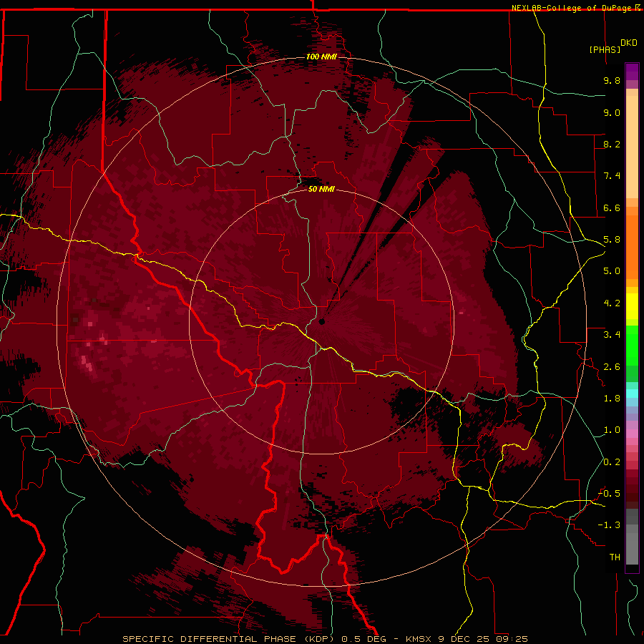This screenshot has height=644, width=644.
Task: Select the 2.6 legend value
Action: pyautogui.click(x=612, y=367)
